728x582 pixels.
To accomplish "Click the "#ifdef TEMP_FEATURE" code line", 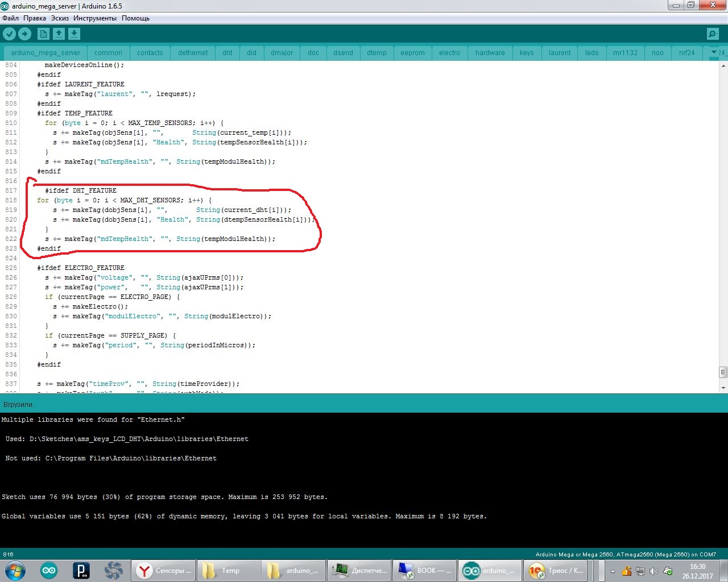I will click(x=75, y=114).
